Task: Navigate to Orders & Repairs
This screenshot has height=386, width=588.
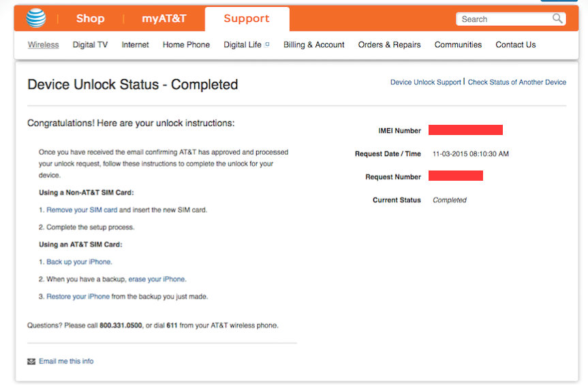Action: [389, 45]
